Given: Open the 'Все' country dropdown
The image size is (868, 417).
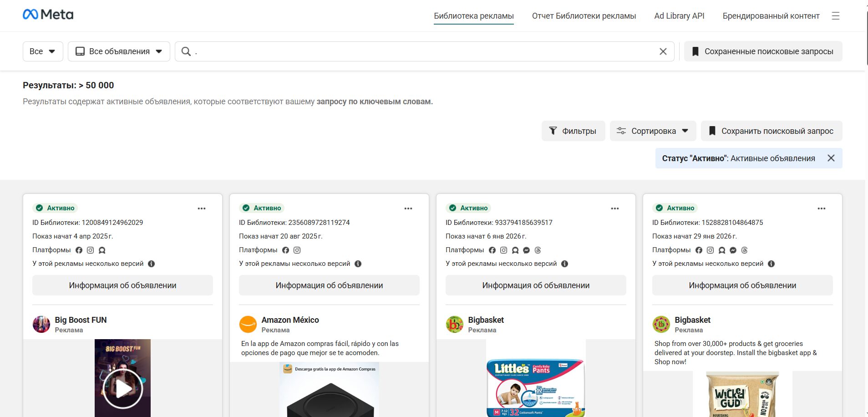Looking at the screenshot, I should [x=42, y=51].
